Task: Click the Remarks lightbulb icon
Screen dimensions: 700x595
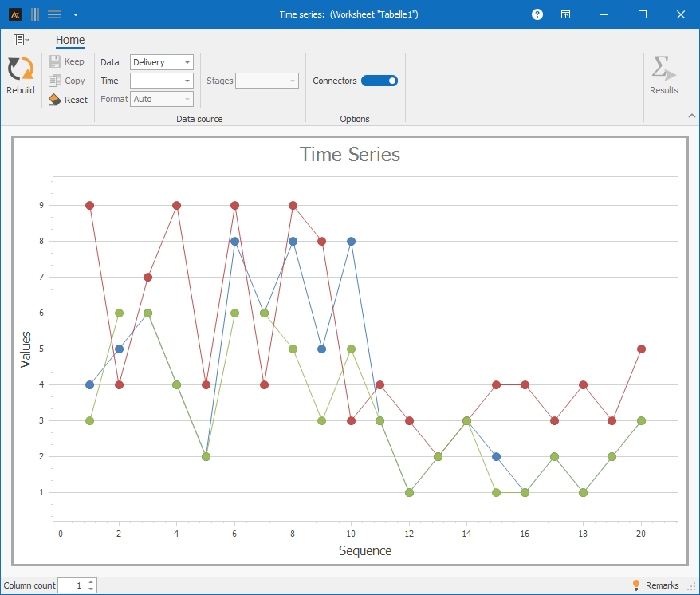Action: (x=636, y=585)
